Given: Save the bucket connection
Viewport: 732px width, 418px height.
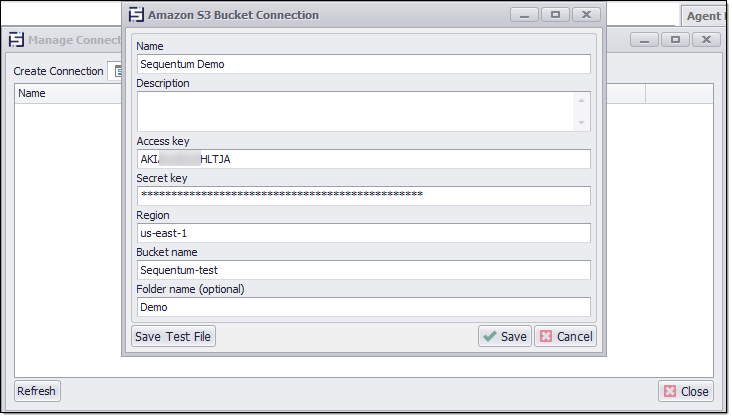Looking at the screenshot, I should 505,336.
